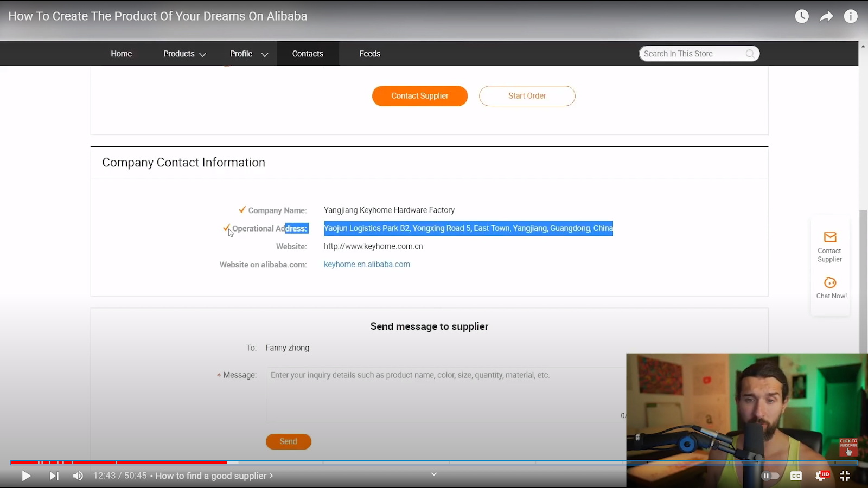Exit full screen mode

coord(845,476)
